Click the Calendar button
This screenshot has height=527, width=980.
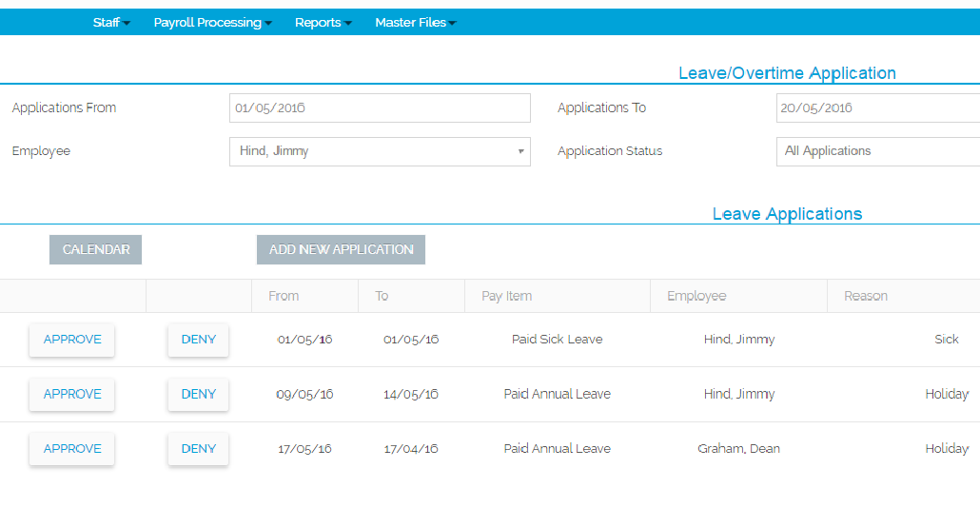(x=95, y=249)
